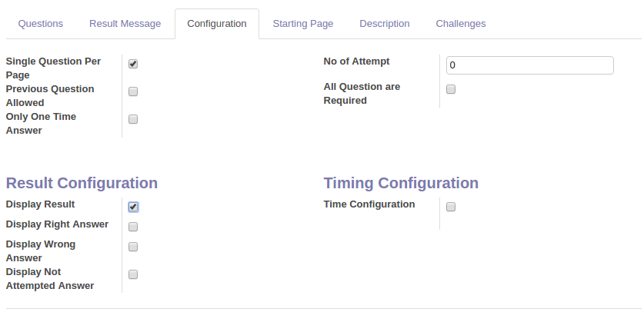Tick the Only One Time Answer checkbox

(133, 119)
